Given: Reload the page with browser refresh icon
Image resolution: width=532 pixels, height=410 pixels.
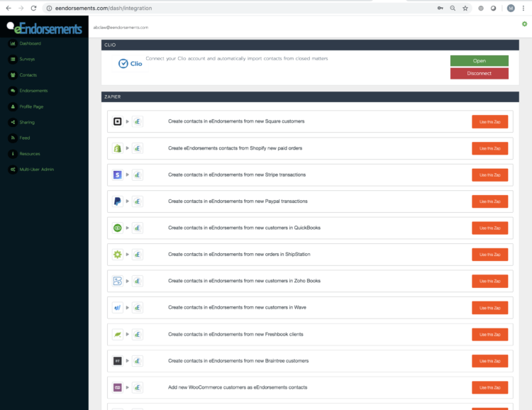Looking at the screenshot, I should (x=33, y=8).
